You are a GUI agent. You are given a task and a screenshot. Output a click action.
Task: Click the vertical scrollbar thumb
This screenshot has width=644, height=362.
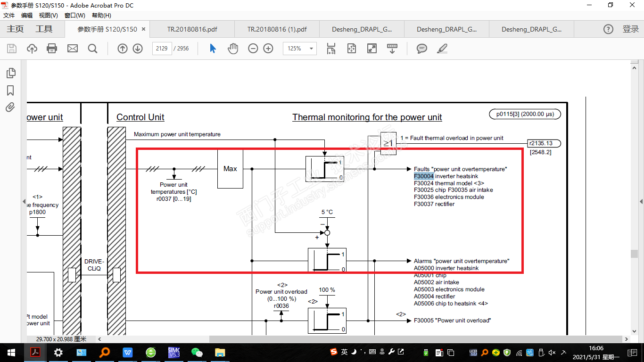tap(635, 254)
